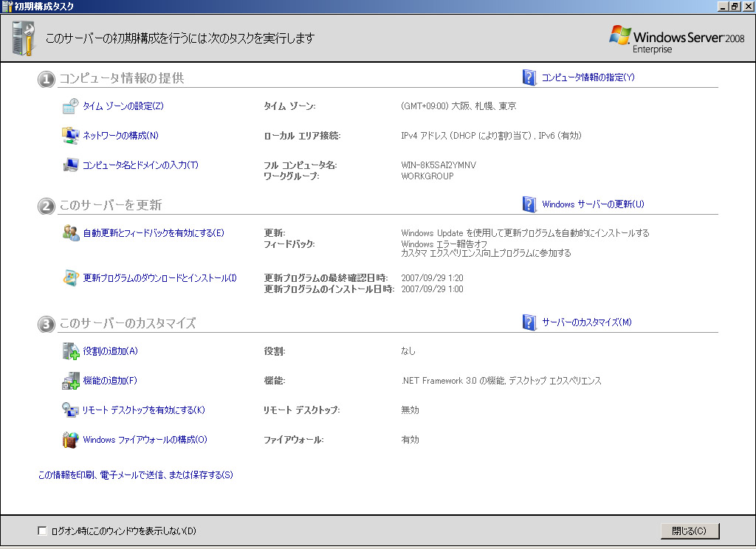The height and width of the screenshot is (549, 756).
Task: Click the network configuration computers icon
Action: coord(70,136)
